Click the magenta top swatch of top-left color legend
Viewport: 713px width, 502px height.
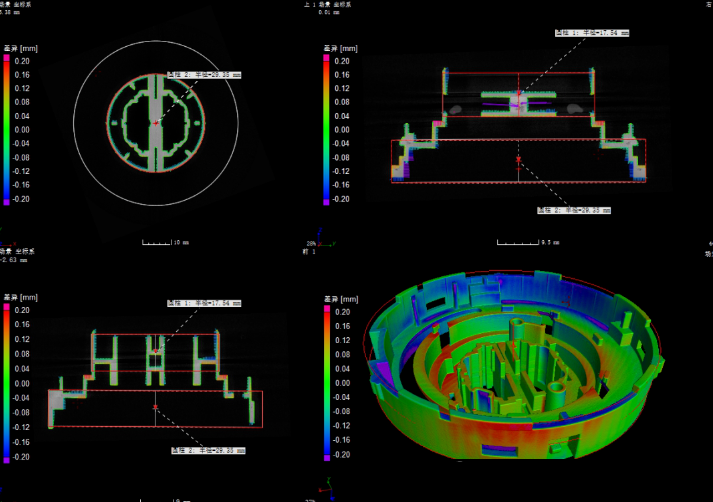tap(7, 58)
